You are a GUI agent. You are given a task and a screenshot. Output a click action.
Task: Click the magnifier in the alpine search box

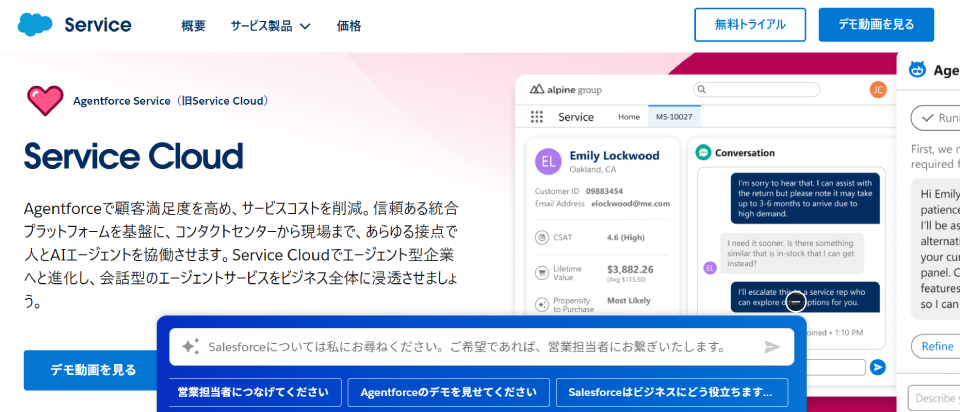pos(702,89)
